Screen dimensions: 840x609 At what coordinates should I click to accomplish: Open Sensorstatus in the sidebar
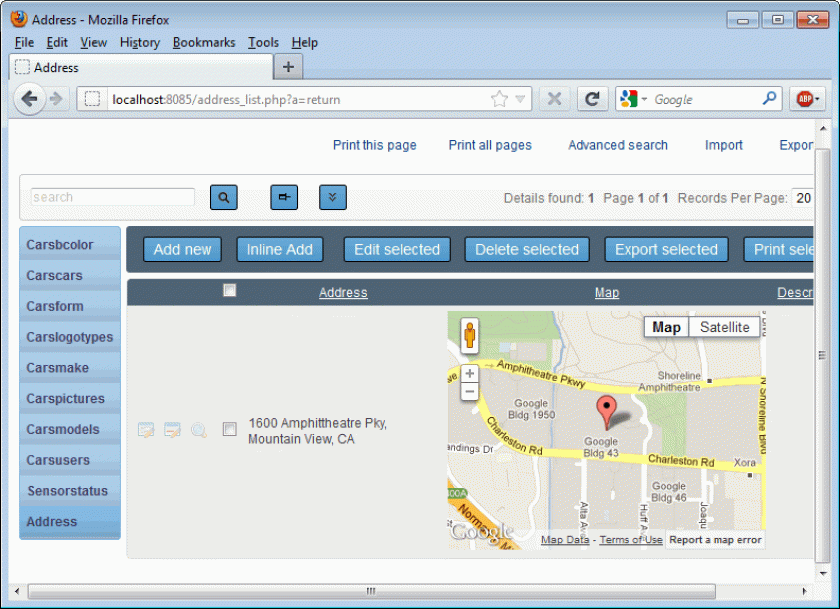(70, 491)
